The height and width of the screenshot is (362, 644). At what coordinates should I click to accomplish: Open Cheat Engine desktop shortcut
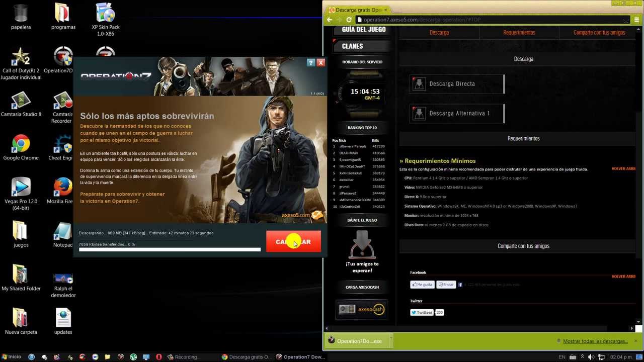tap(63, 148)
